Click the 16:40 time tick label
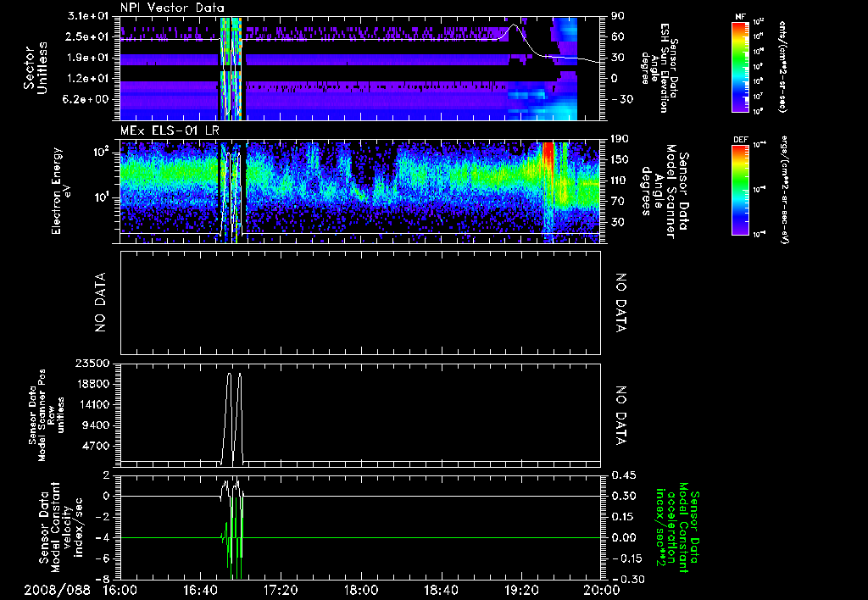Image resolution: width=868 pixels, height=600 pixels. pos(200,590)
